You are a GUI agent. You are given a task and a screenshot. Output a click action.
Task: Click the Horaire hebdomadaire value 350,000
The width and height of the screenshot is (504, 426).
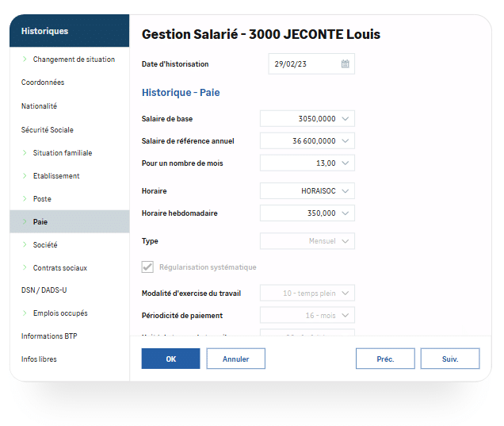pos(322,213)
